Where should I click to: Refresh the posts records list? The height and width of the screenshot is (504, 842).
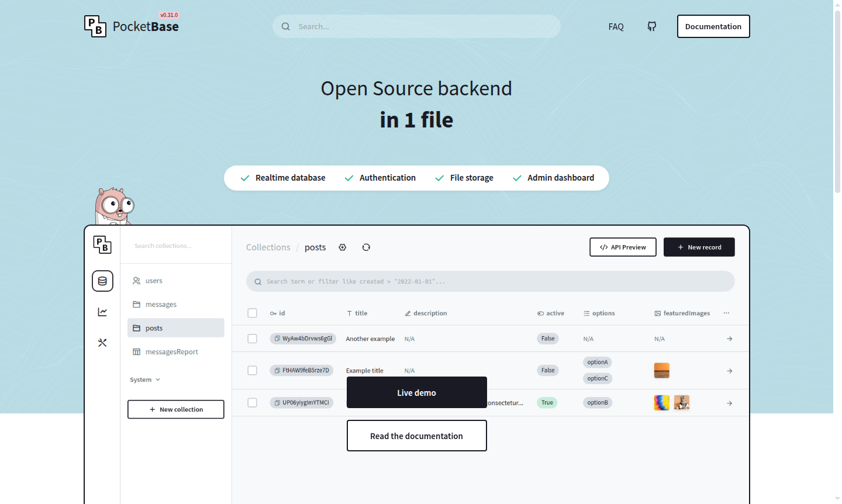tap(366, 247)
